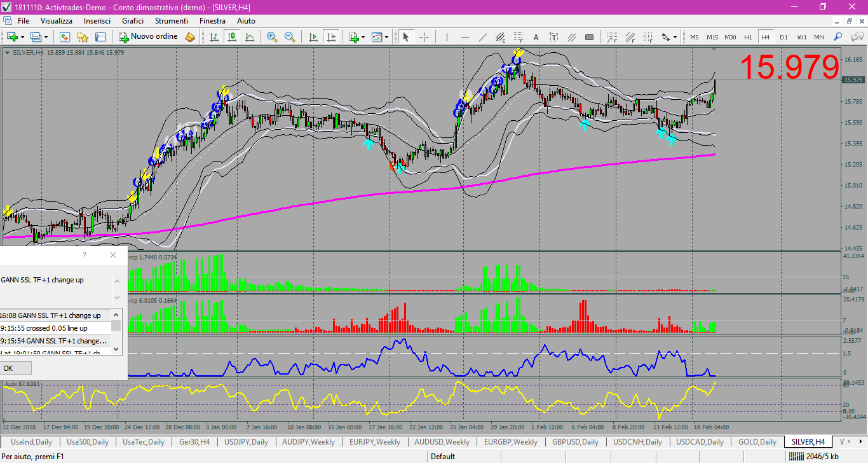
Task: Draw a vertical line tool
Action: click(447, 37)
